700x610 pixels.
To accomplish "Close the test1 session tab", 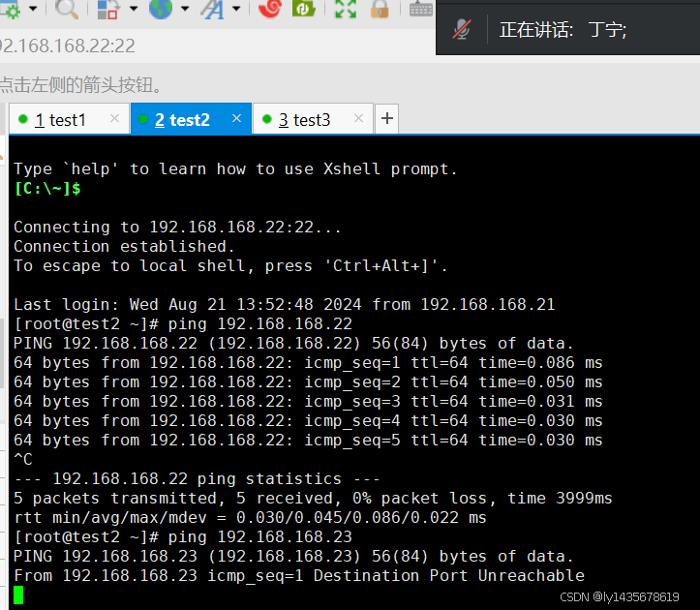I will [115, 118].
